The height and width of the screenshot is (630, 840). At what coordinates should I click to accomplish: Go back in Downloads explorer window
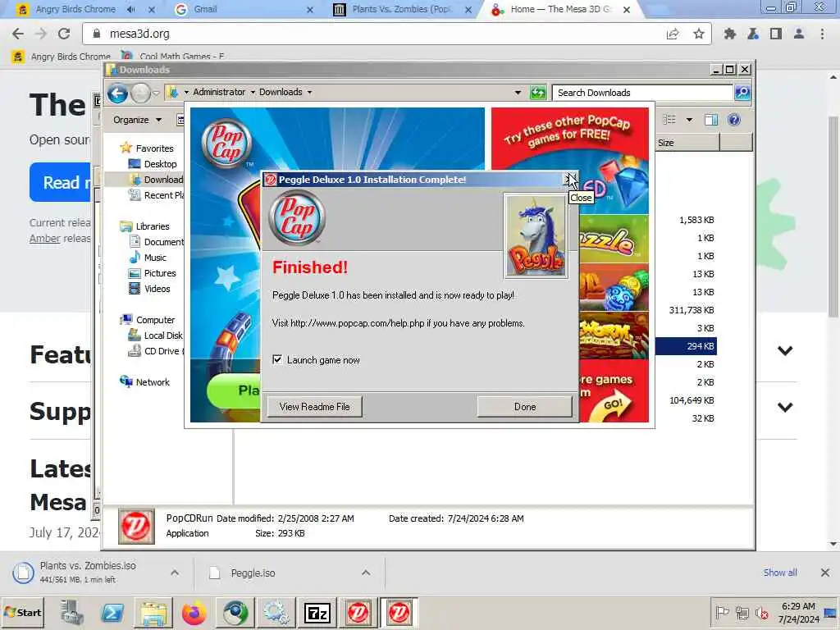(x=117, y=94)
